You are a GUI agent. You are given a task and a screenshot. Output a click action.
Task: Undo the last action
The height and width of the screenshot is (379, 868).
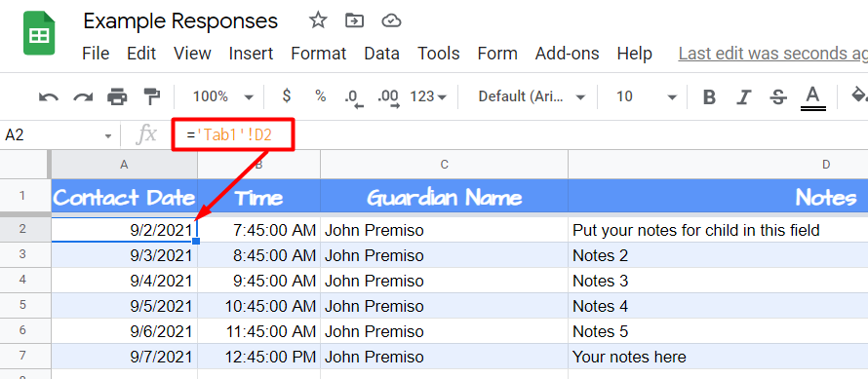pos(49,96)
